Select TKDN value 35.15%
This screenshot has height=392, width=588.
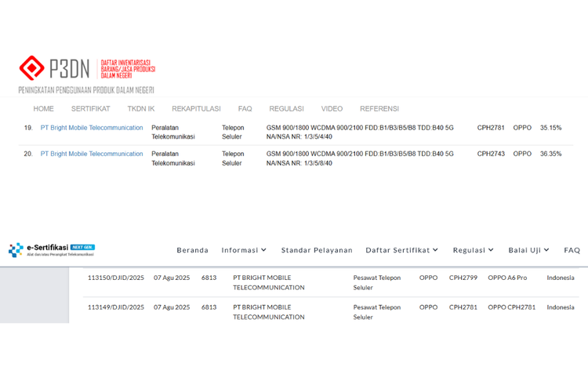click(x=550, y=128)
